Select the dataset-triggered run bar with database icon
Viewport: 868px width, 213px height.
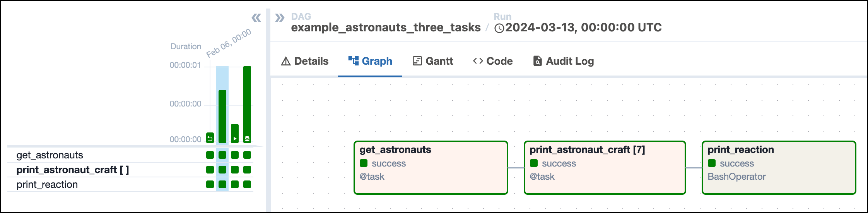247,105
